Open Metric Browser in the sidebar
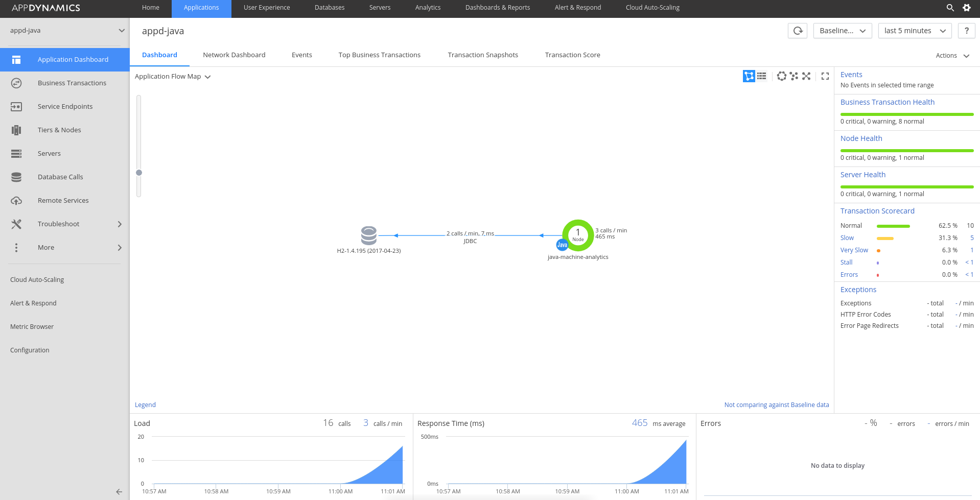Image resolution: width=980 pixels, height=500 pixels. (x=32, y=327)
